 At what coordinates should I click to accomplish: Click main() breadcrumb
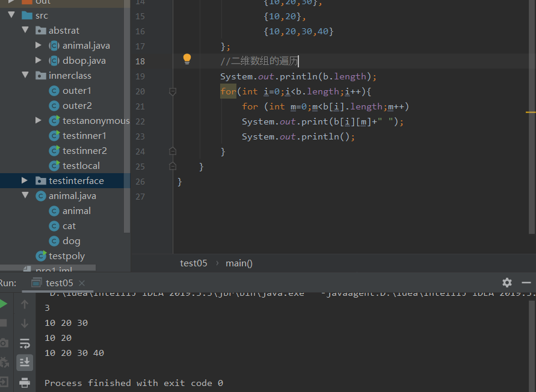(239, 263)
